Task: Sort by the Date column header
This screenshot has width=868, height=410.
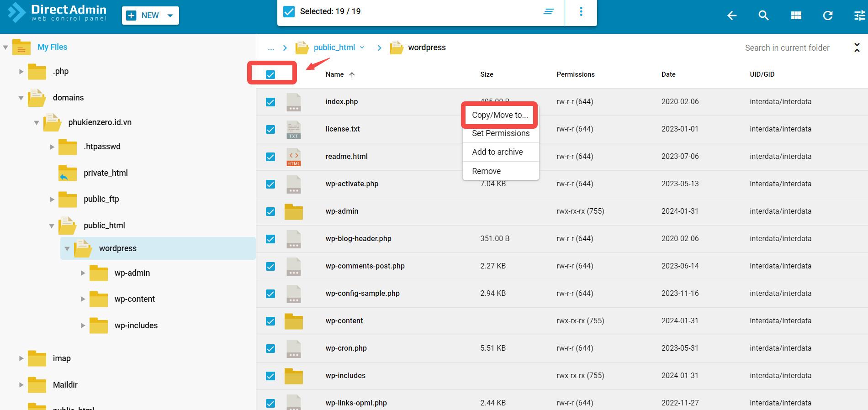Action: point(668,74)
